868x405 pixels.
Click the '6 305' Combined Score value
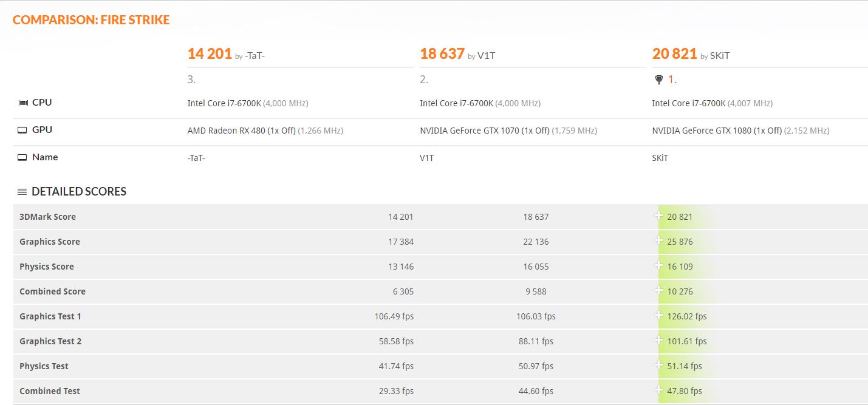tap(403, 291)
